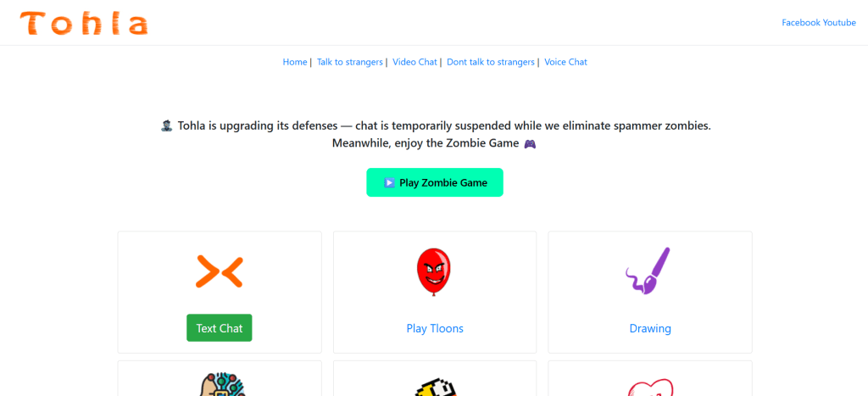
Task: Start the Play Zombie Game button
Action: click(435, 182)
